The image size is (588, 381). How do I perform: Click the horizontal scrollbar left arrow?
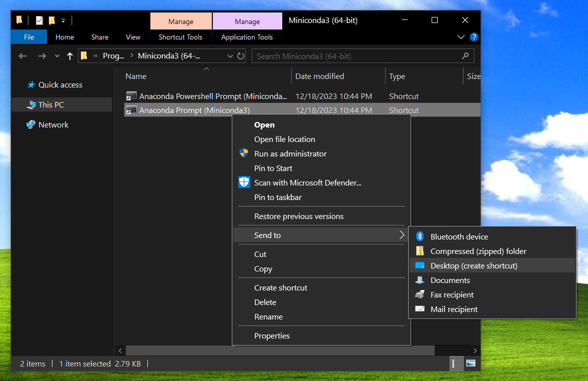(120, 350)
